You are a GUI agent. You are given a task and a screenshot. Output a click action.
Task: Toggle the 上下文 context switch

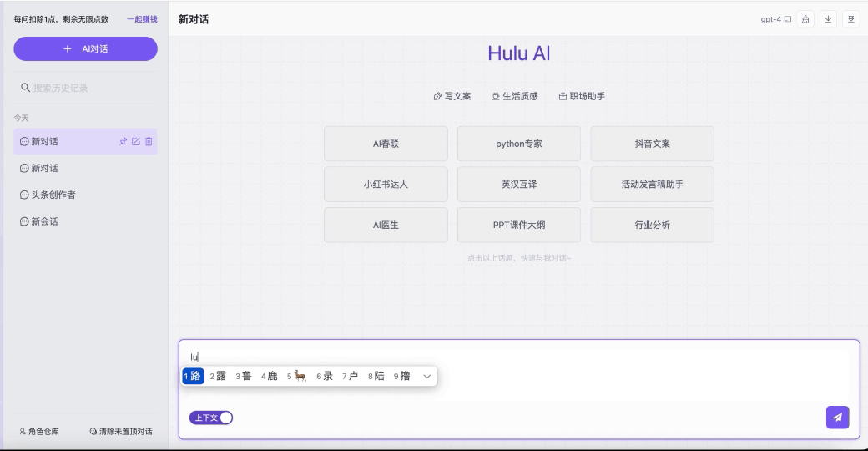pyautogui.click(x=211, y=418)
